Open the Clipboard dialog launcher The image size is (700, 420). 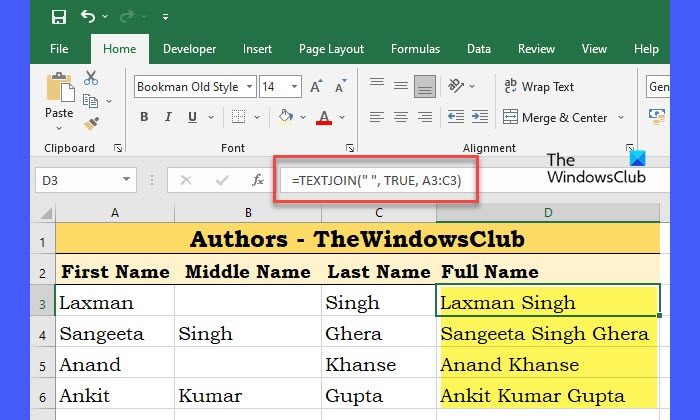click(118, 148)
